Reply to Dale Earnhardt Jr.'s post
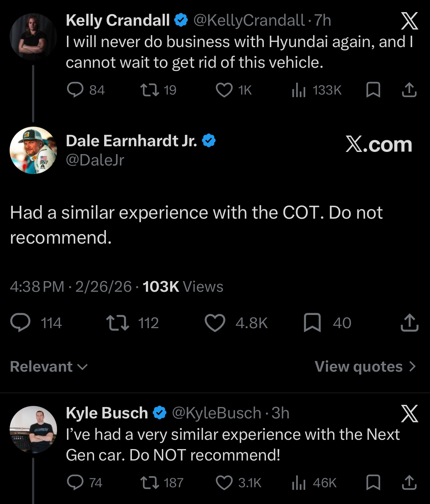Image resolution: width=430 pixels, height=504 pixels. (20, 323)
